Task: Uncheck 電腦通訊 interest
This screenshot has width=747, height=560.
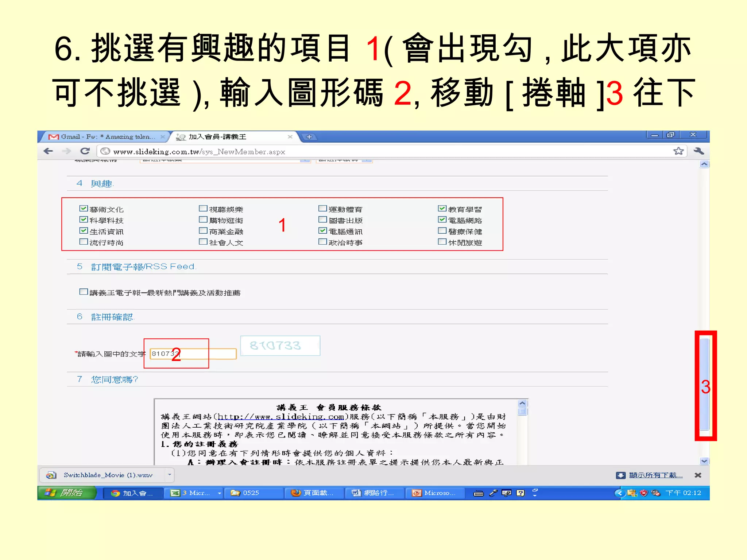Action: pyautogui.click(x=322, y=231)
